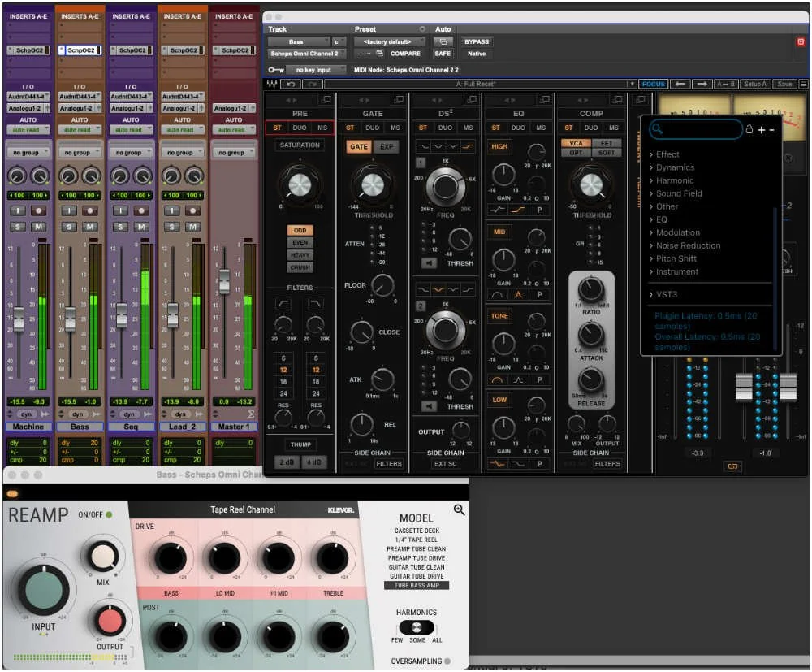Click the preset copy settings icon beside plus

[379, 54]
